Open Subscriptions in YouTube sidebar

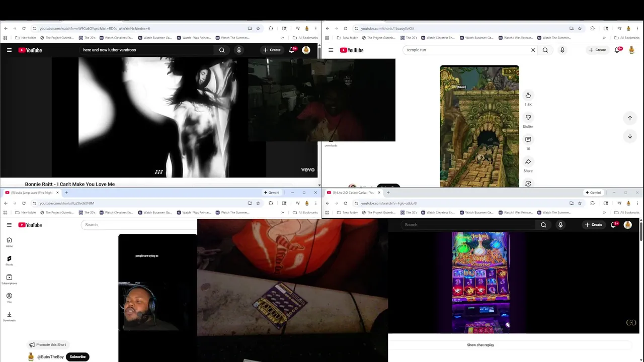(x=9, y=279)
